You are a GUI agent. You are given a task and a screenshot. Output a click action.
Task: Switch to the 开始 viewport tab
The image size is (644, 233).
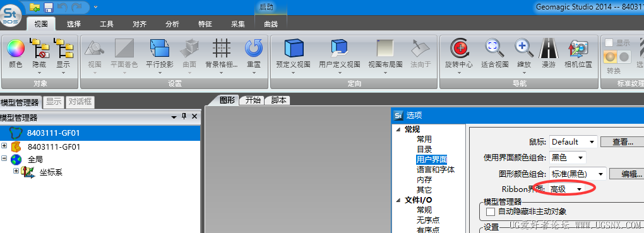(x=253, y=100)
